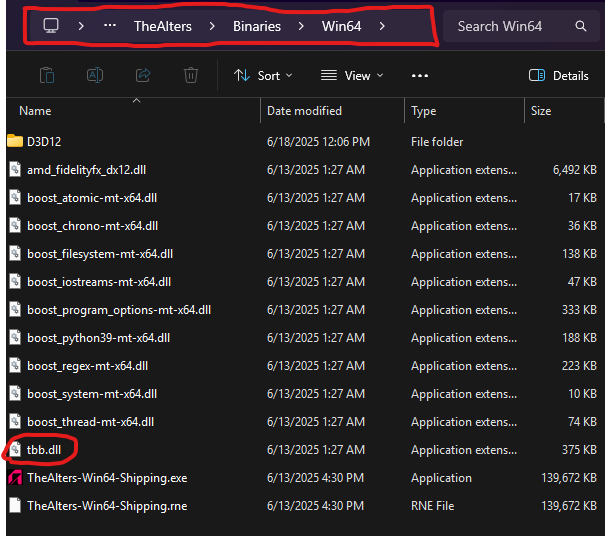605x536 pixels.
Task: Click the Delete trash can icon
Action: 191,75
